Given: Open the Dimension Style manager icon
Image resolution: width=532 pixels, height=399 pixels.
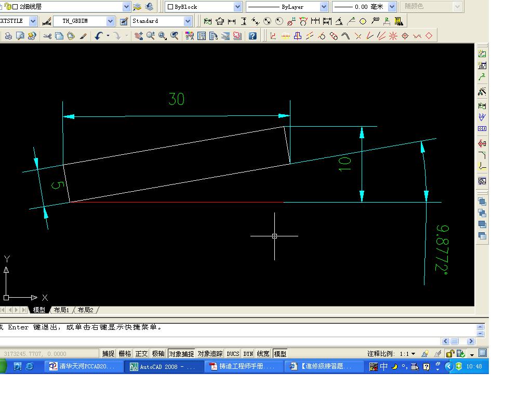Looking at the screenshot, I should click(x=47, y=21).
